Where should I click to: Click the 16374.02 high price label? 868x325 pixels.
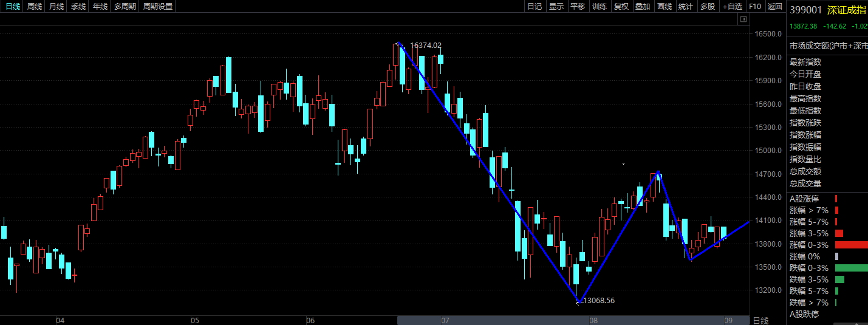426,45
